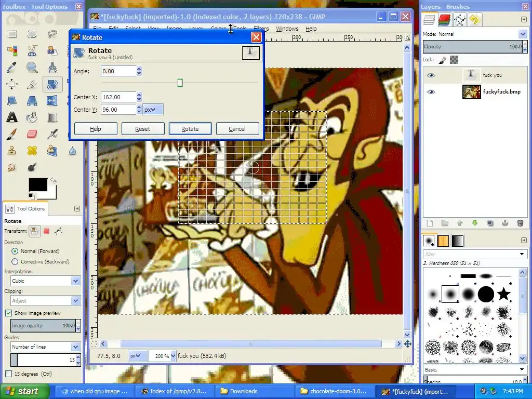Select the Blend gradient tool
This screenshot has height=399, width=532.
pos(52,117)
